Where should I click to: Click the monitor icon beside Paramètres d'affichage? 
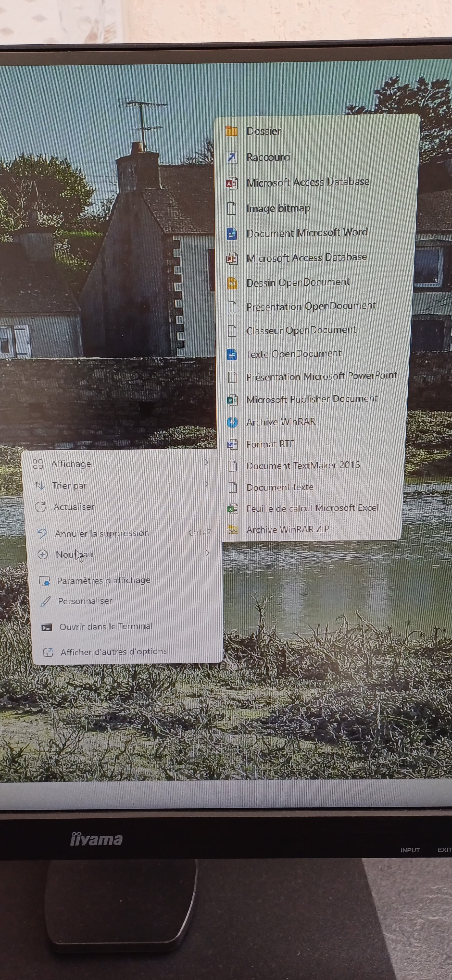45,581
